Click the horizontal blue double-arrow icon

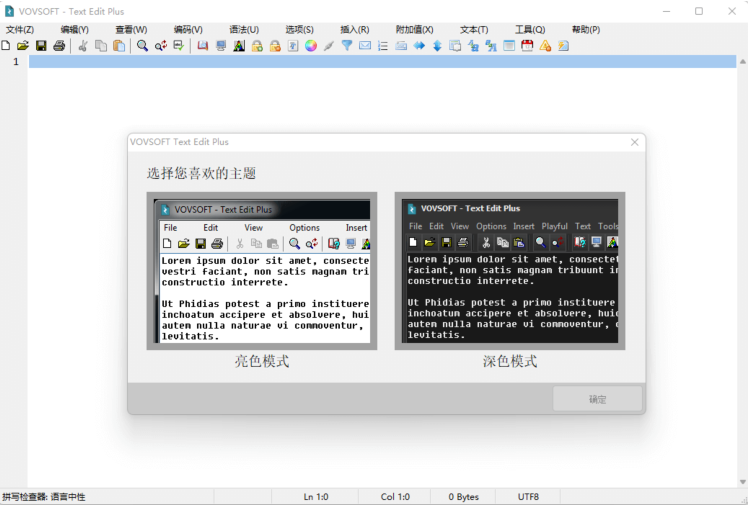click(419, 46)
